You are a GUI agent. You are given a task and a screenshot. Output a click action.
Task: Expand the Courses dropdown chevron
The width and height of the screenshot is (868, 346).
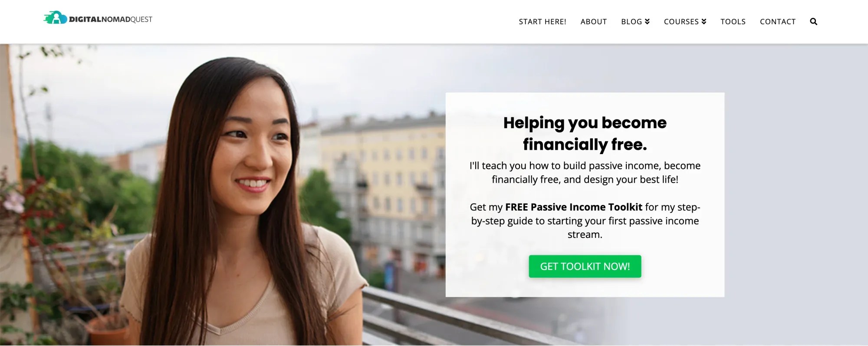[704, 22]
